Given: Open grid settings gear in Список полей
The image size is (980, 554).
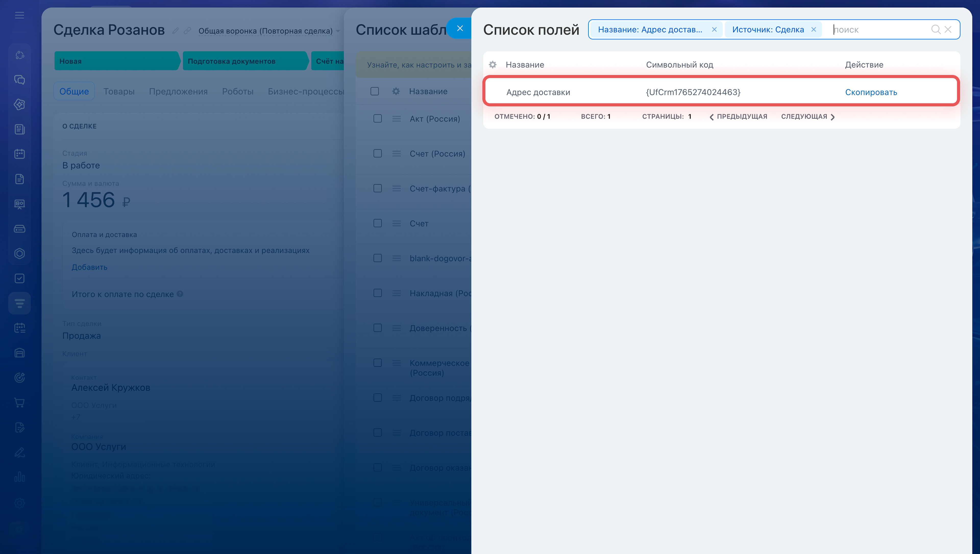Looking at the screenshot, I should click(493, 65).
